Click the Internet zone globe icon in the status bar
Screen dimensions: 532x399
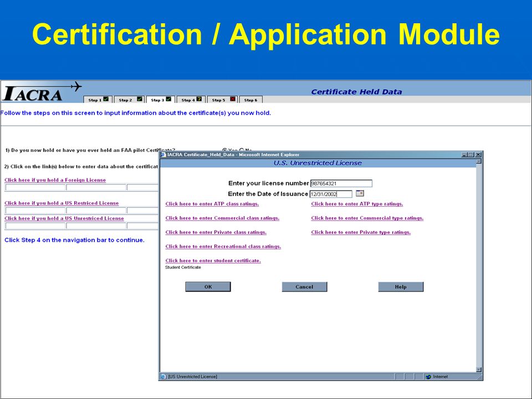pos(428,377)
